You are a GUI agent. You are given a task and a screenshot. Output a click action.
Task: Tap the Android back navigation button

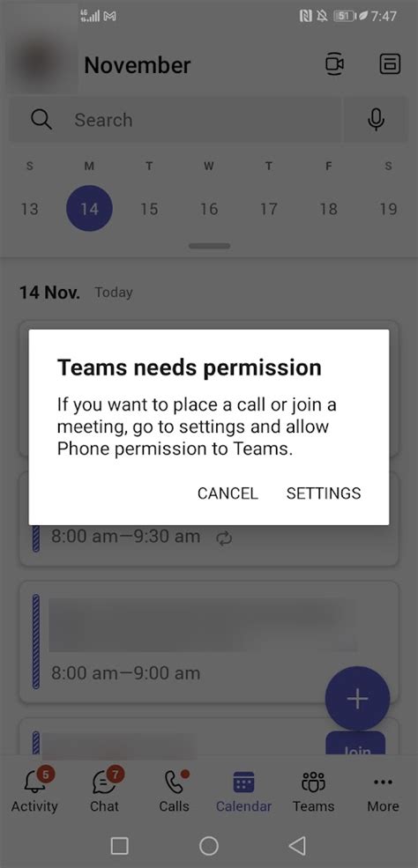point(298,845)
